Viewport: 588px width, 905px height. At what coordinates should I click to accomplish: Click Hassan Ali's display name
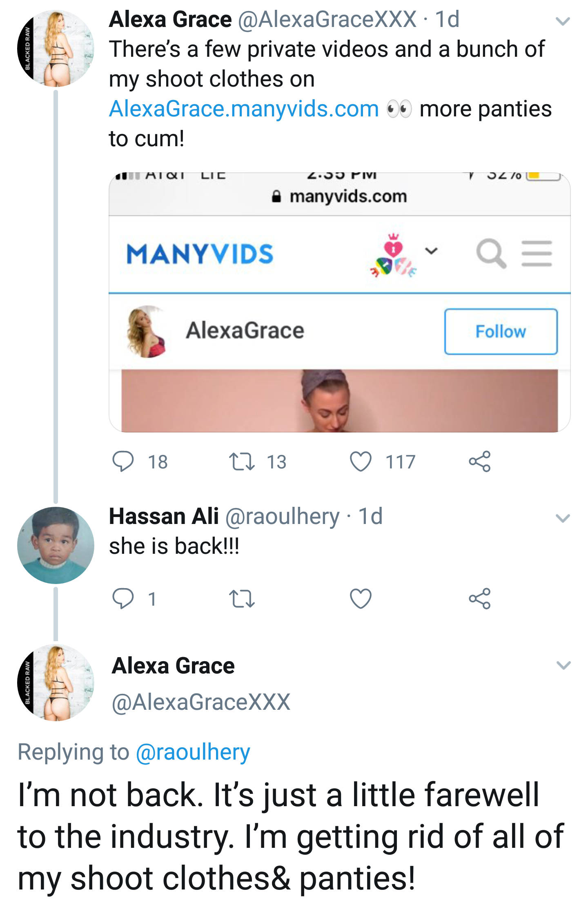[x=164, y=516]
